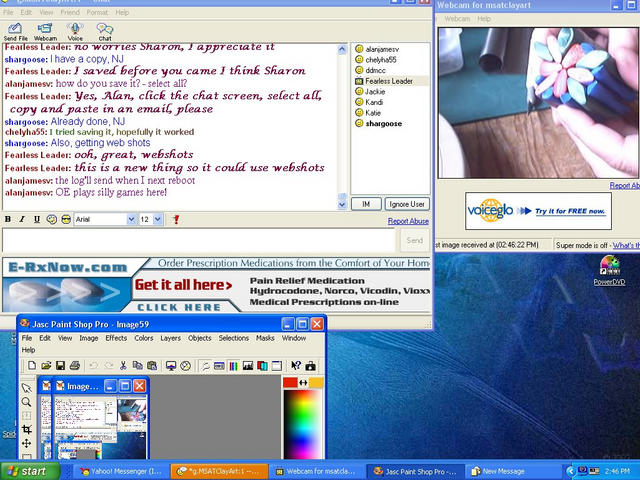
Task: Click the Report Abuse link under chat
Action: click(x=408, y=221)
